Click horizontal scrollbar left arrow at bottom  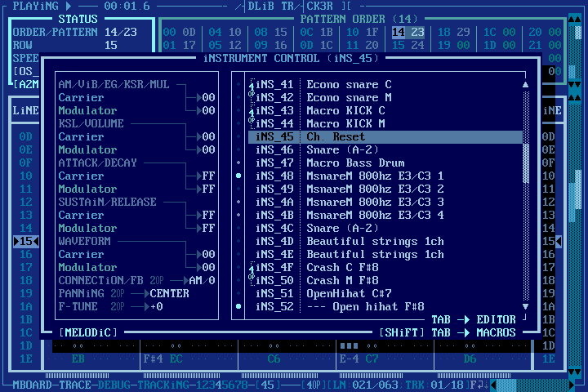tap(493, 385)
